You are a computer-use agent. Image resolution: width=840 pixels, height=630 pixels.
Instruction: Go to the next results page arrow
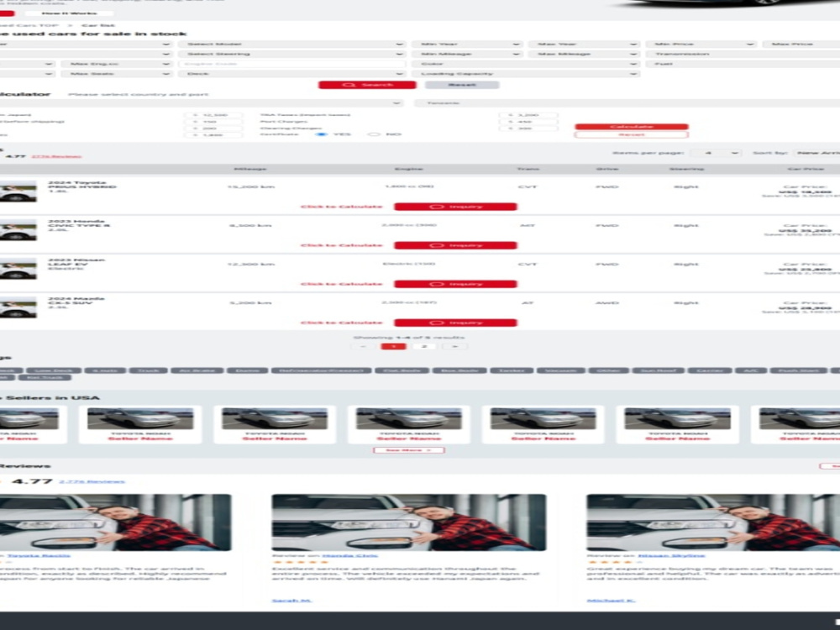pos(454,347)
